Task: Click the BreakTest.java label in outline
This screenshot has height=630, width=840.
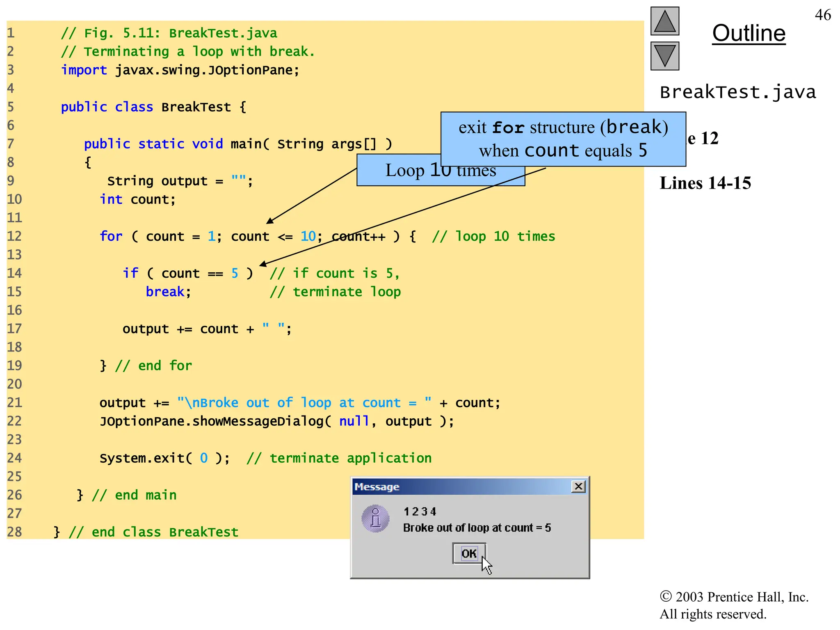Action: point(738,92)
